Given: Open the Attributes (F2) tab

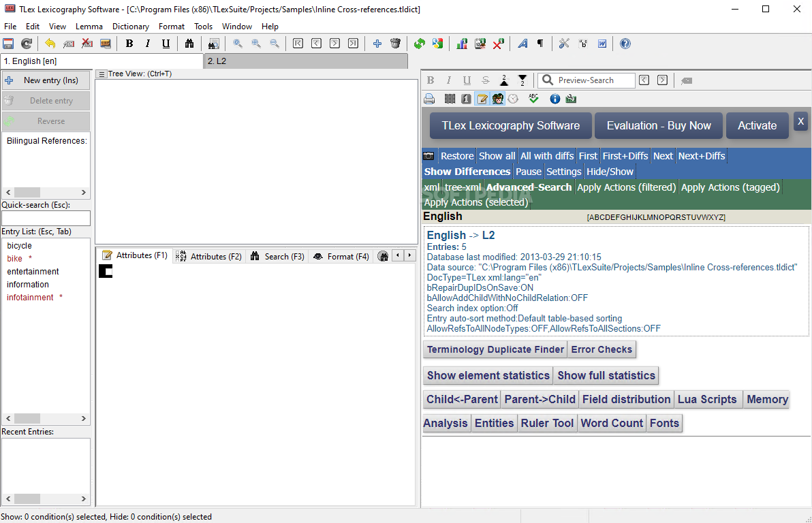Looking at the screenshot, I should [x=209, y=256].
